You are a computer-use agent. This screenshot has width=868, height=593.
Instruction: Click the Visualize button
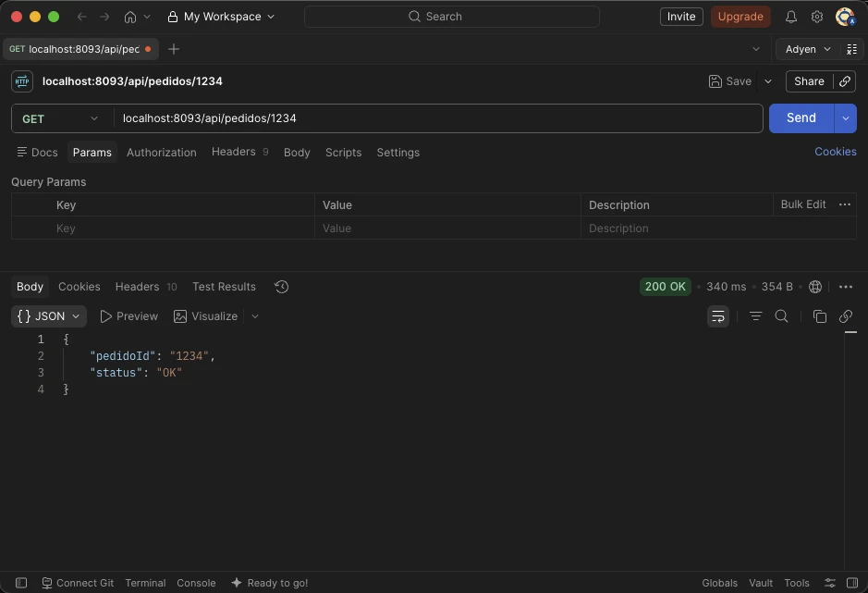point(206,316)
